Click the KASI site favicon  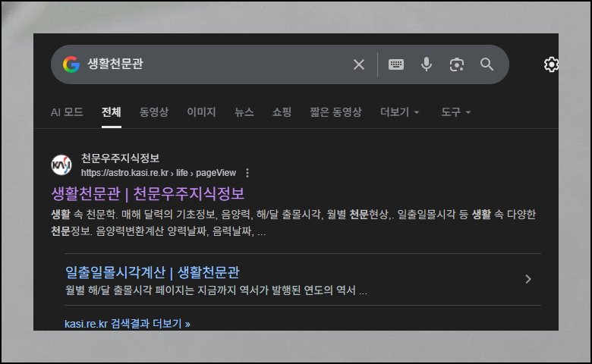61,165
